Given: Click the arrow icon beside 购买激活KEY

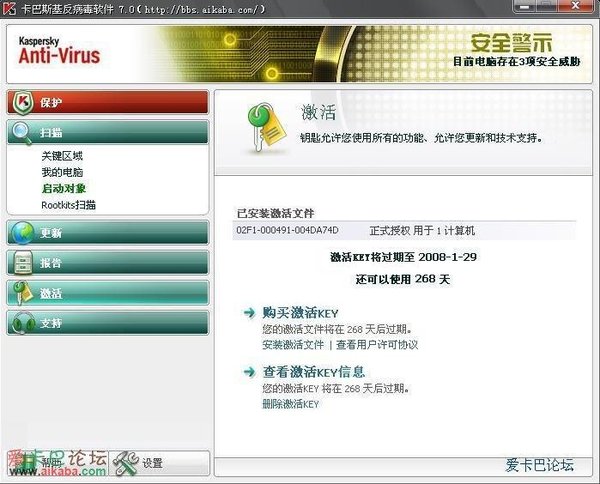Looking at the screenshot, I should (249, 313).
